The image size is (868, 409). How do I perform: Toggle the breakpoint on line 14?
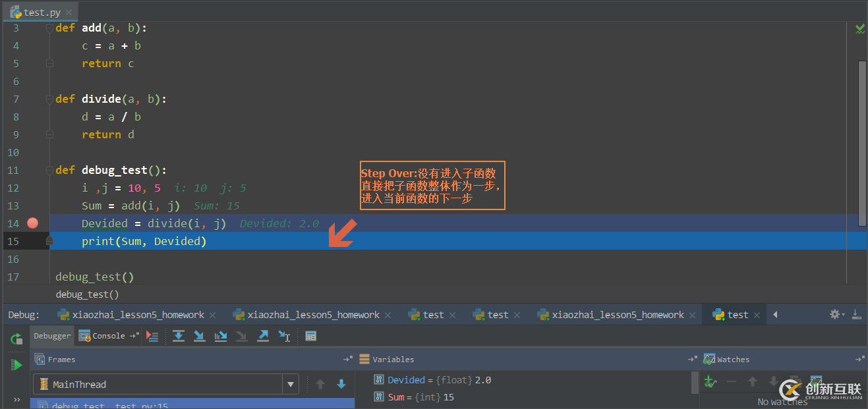tap(32, 223)
